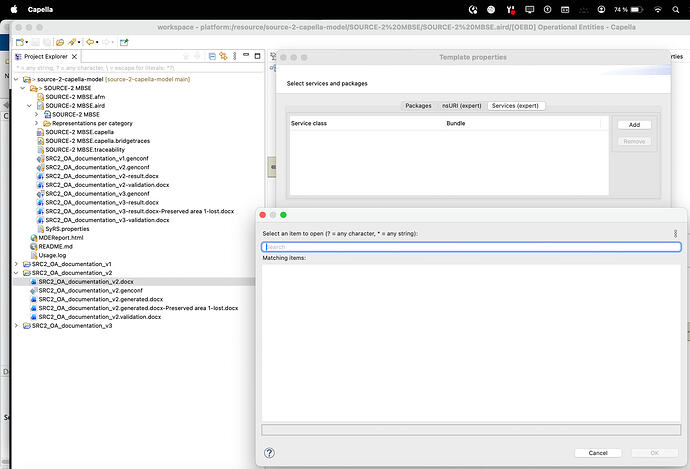Click Cancel in the search dialog

[598, 453]
